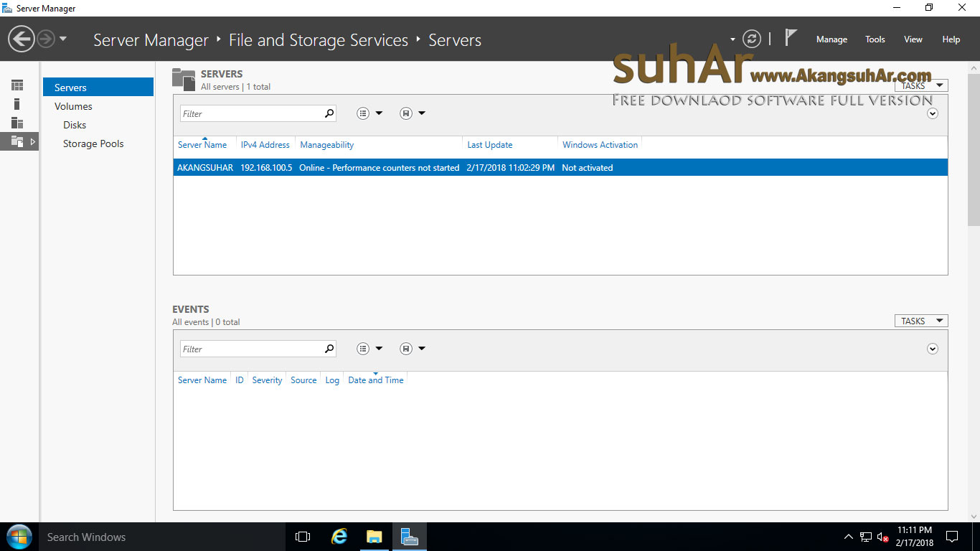Open the Help menu
980x551 pixels.
(x=951, y=39)
